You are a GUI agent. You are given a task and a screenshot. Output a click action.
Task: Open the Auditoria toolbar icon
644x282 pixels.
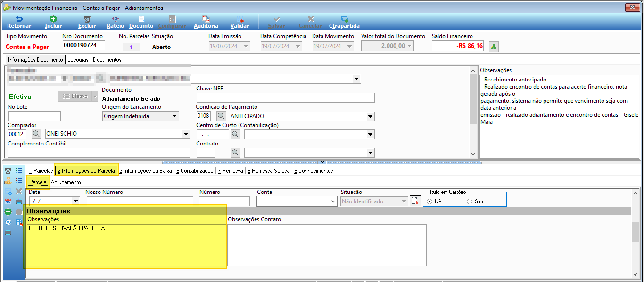[x=206, y=22]
